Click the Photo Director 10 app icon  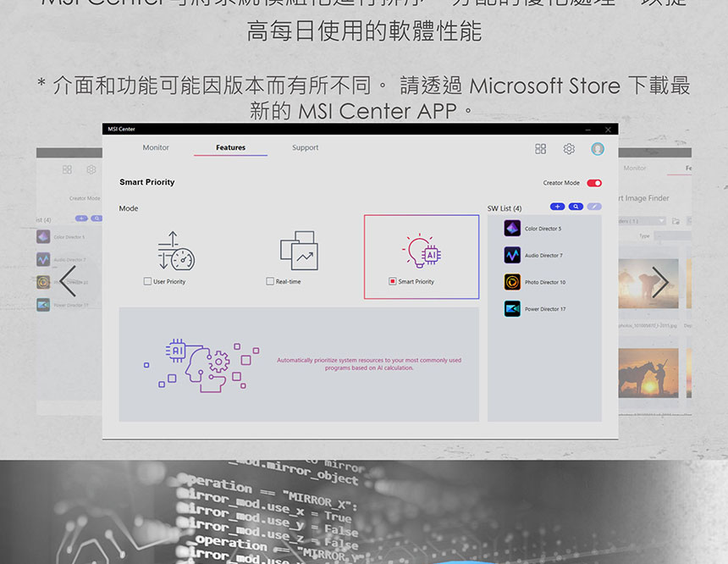512,282
